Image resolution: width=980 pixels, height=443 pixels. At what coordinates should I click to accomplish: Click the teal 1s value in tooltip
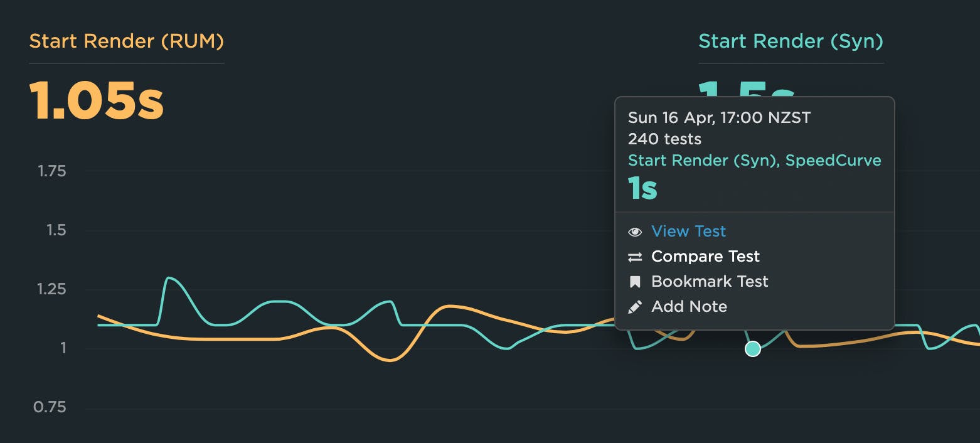(x=642, y=188)
